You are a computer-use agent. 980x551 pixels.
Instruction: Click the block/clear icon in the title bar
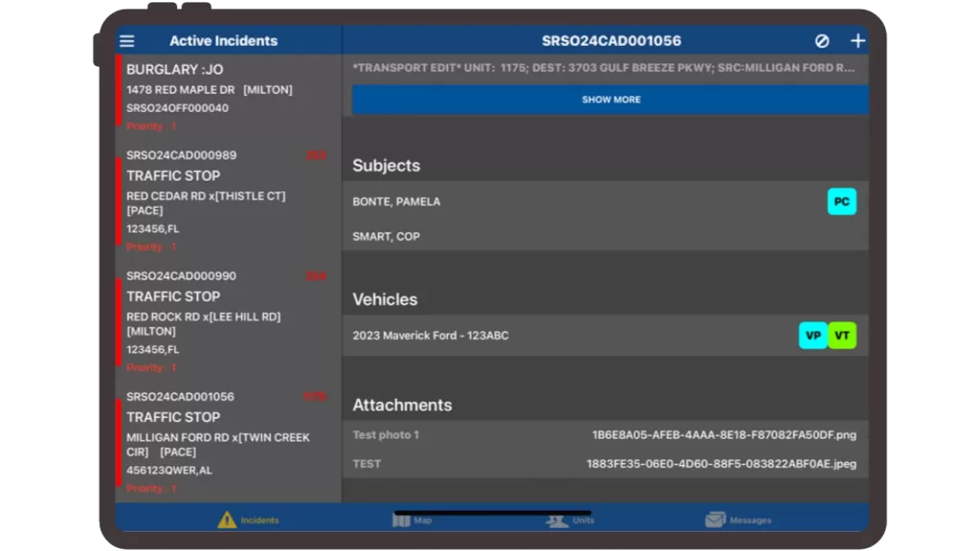[x=820, y=40]
